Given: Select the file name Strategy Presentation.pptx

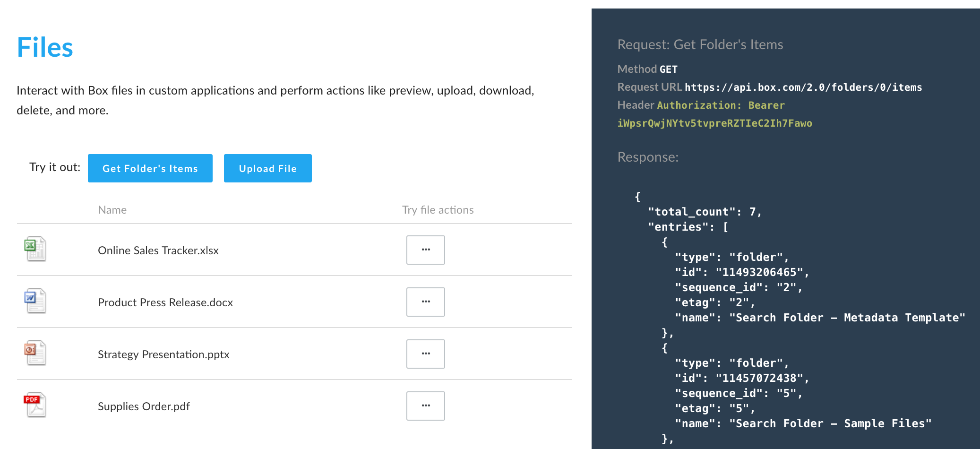Looking at the screenshot, I should pos(163,354).
